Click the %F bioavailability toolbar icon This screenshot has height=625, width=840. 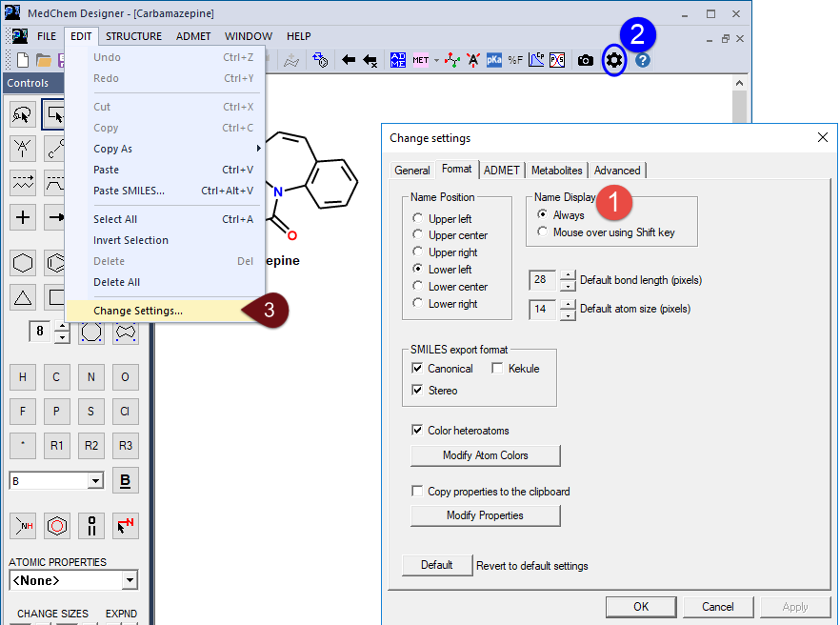coord(515,60)
